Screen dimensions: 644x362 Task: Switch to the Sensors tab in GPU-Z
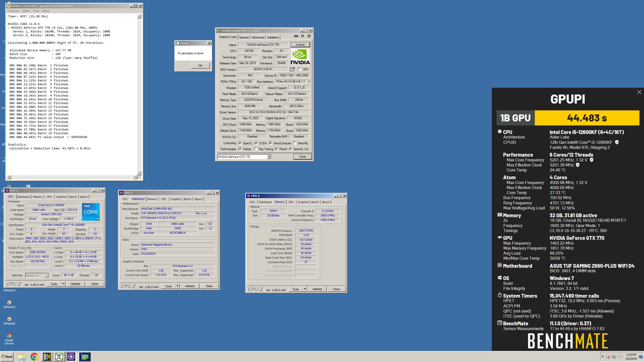click(x=244, y=37)
